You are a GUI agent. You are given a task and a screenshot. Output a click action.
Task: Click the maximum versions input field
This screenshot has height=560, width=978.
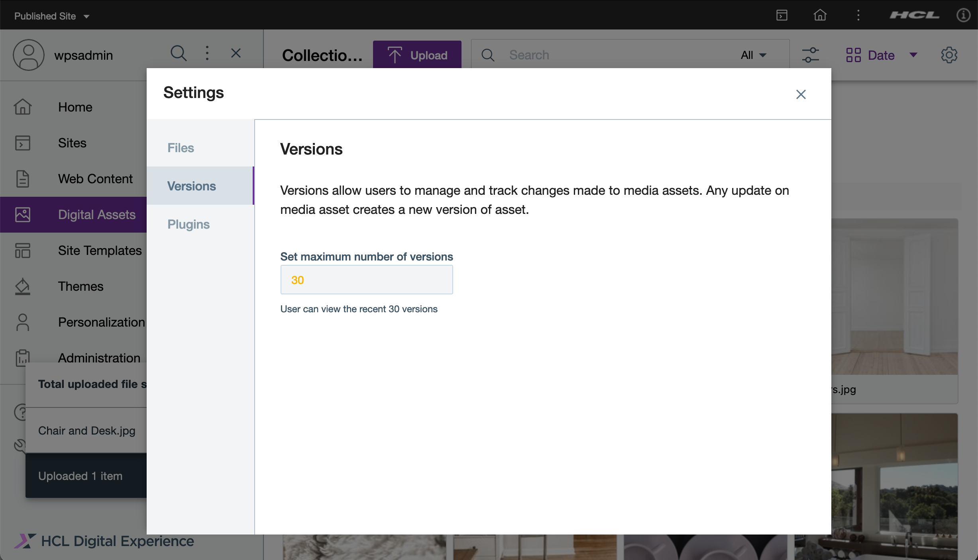[x=367, y=279]
